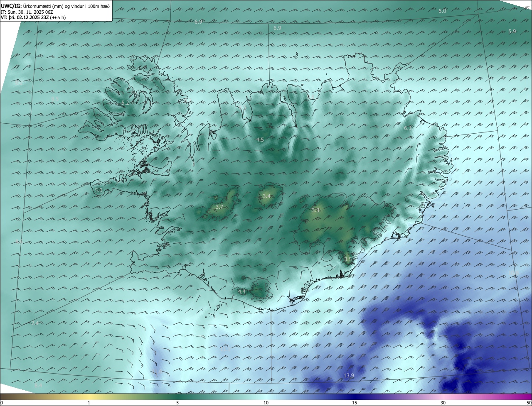Click the 6.1 value in east Iceland
532x406 pixels.
click(x=408, y=128)
